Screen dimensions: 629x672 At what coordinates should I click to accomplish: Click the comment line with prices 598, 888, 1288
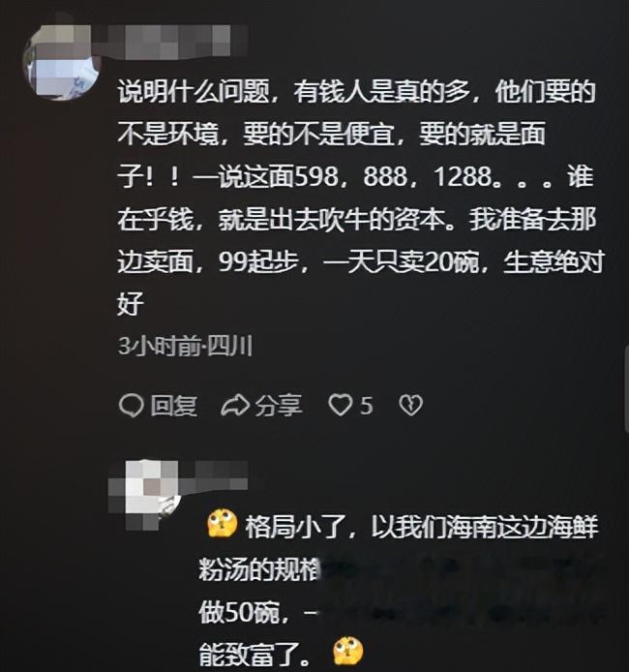coord(355,176)
